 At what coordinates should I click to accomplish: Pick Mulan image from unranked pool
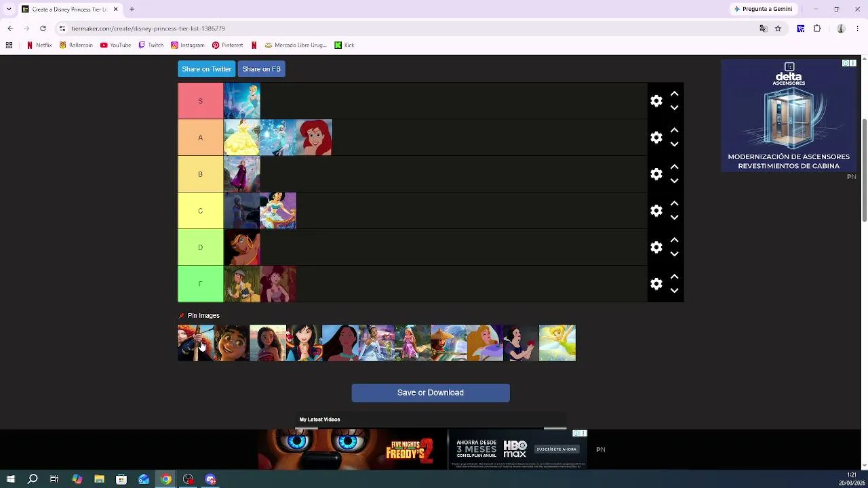(304, 343)
